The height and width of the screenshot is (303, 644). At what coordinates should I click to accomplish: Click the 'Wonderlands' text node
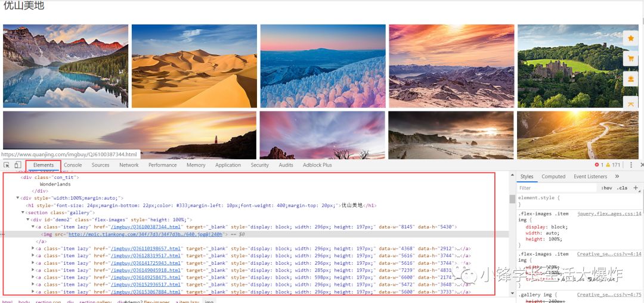tap(55, 184)
